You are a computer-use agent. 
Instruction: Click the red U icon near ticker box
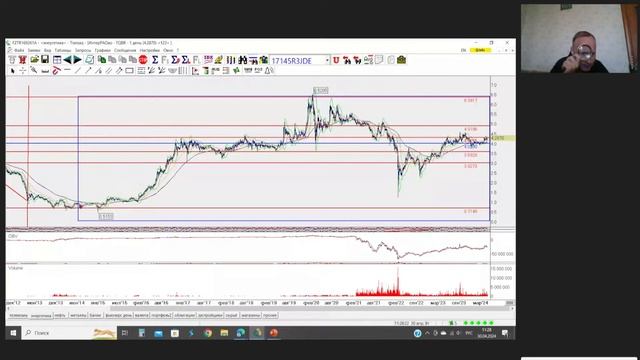coord(336,60)
